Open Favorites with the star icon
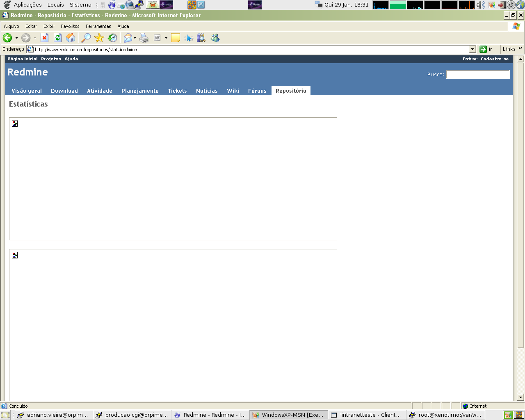This screenshot has width=525, height=420. click(99, 38)
